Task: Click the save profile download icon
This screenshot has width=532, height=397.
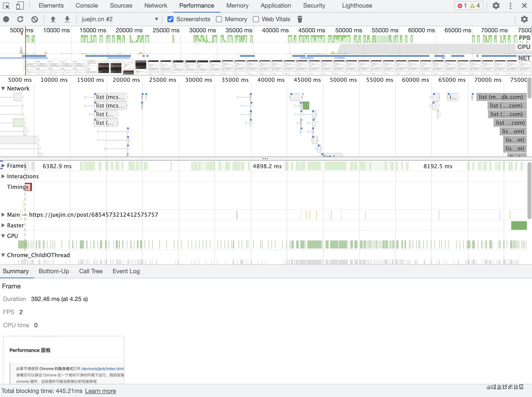Action: [x=67, y=19]
